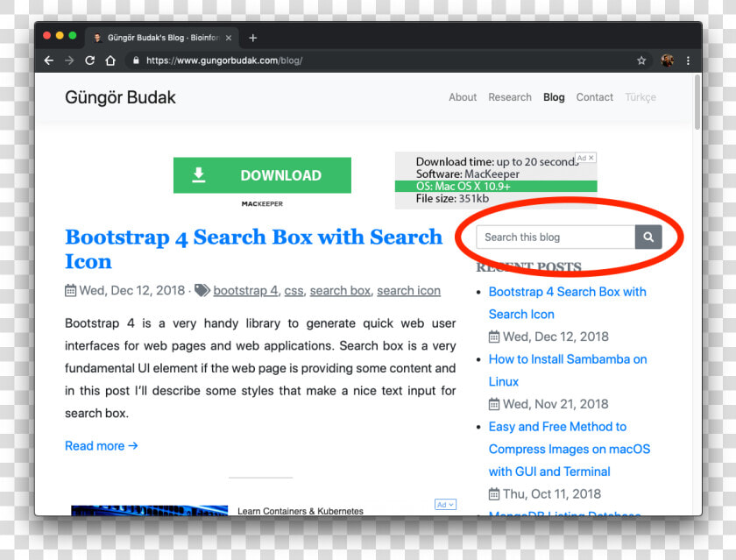Open the Contact nav item
The height and width of the screenshot is (560, 736).
594,97
